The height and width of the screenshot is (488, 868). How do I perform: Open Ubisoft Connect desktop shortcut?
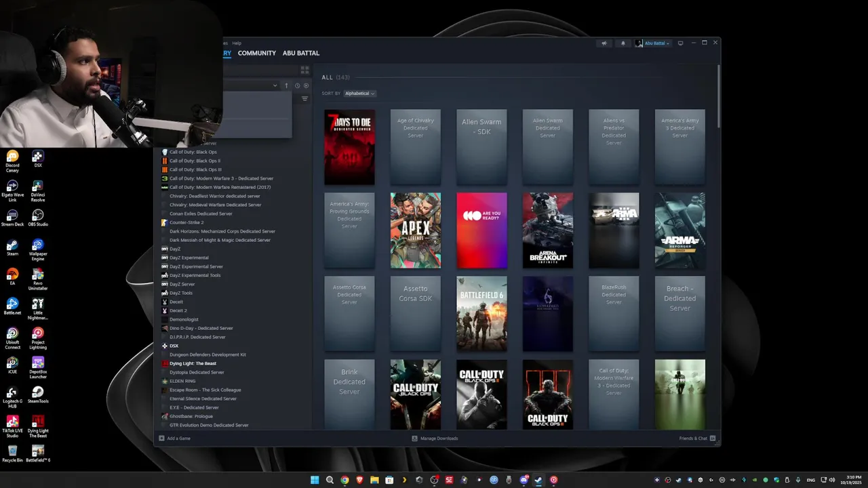click(x=12, y=338)
